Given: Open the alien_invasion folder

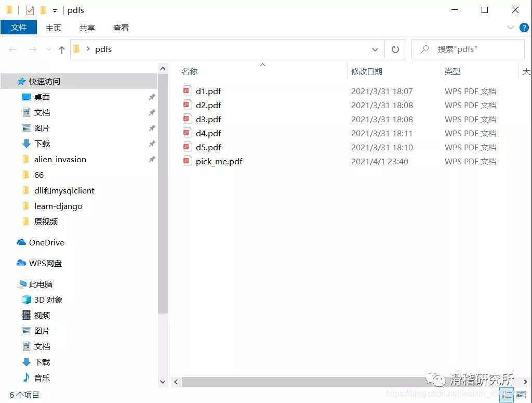Looking at the screenshot, I should pos(60,160).
